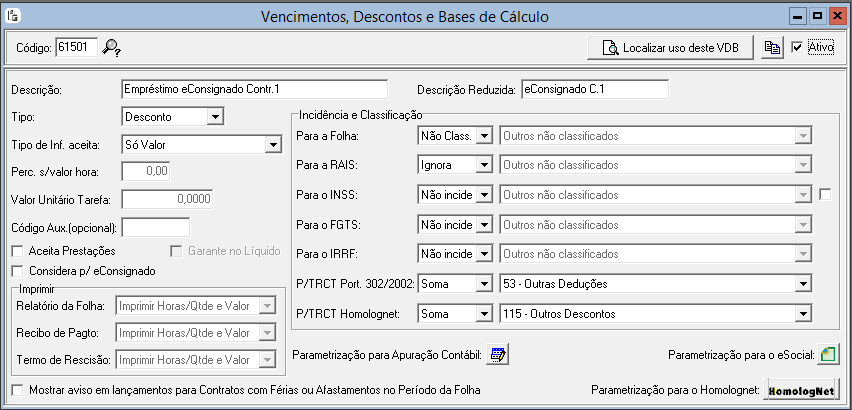This screenshot has height=410, width=852.
Task: Open P/TRCT Homolognet Soma dropdown
Action: [484, 314]
